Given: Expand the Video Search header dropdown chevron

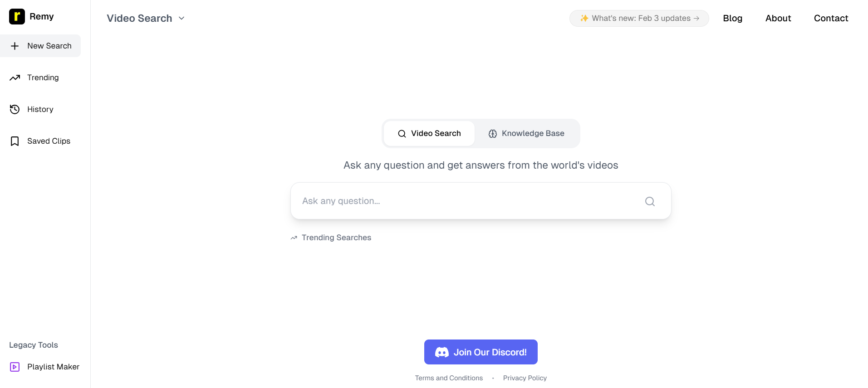Looking at the screenshot, I should pyautogui.click(x=181, y=18).
